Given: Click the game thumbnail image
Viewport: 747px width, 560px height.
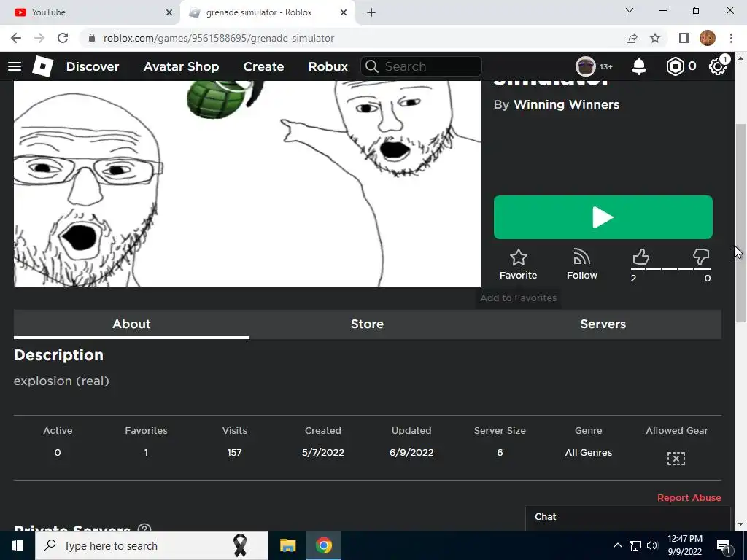Looking at the screenshot, I should tap(247, 183).
